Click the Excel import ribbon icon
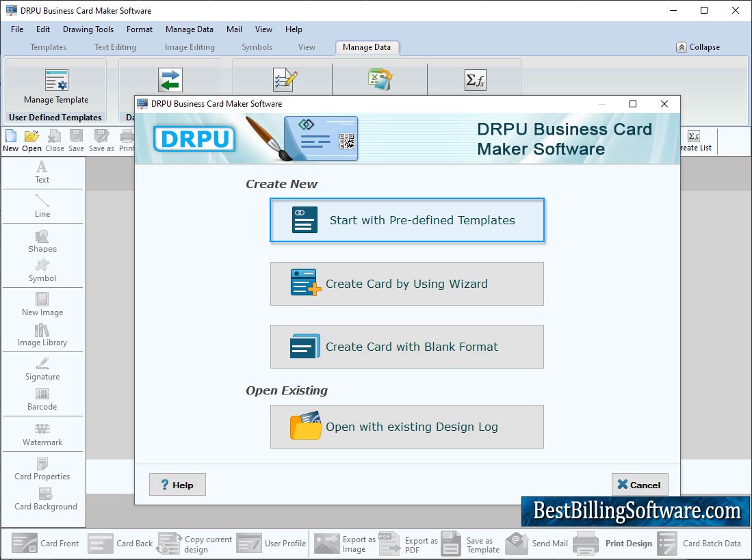The height and width of the screenshot is (560, 752). pos(380,79)
